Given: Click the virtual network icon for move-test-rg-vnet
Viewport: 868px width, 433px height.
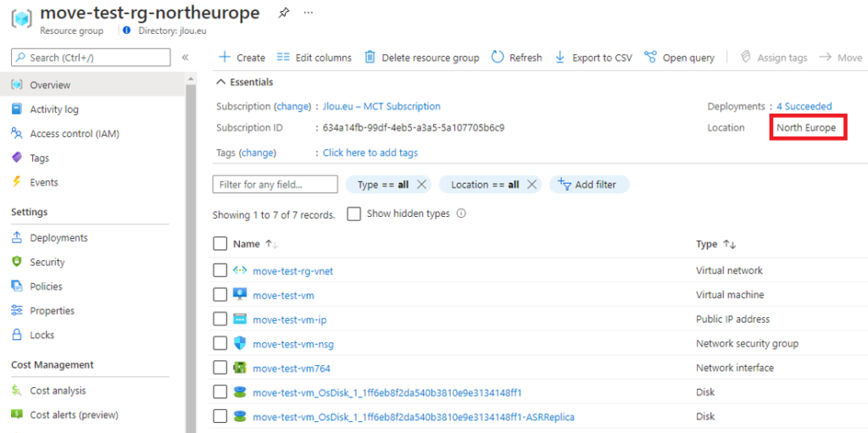Looking at the screenshot, I should [x=239, y=271].
